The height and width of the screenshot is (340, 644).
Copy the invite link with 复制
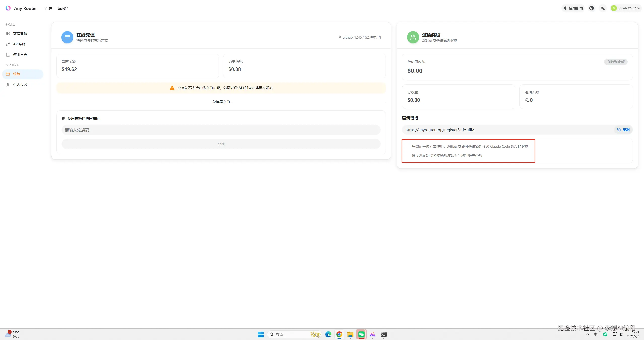(623, 130)
